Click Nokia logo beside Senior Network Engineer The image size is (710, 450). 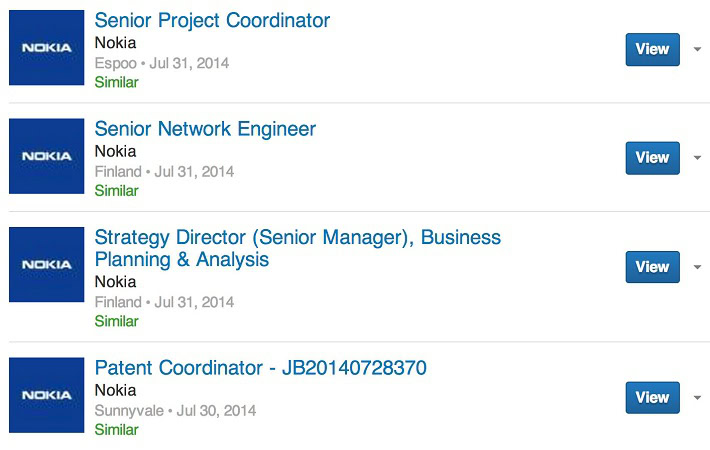[x=46, y=156]
